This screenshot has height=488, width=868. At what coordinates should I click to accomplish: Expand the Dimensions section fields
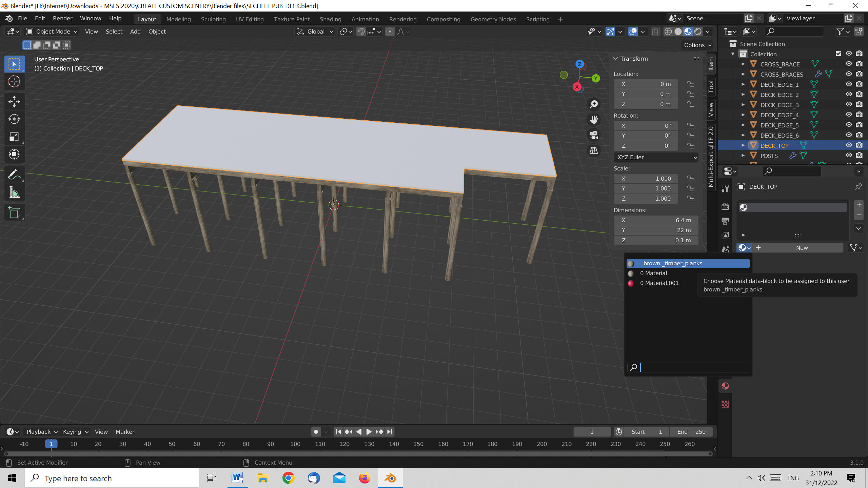[x=629, y=210]
